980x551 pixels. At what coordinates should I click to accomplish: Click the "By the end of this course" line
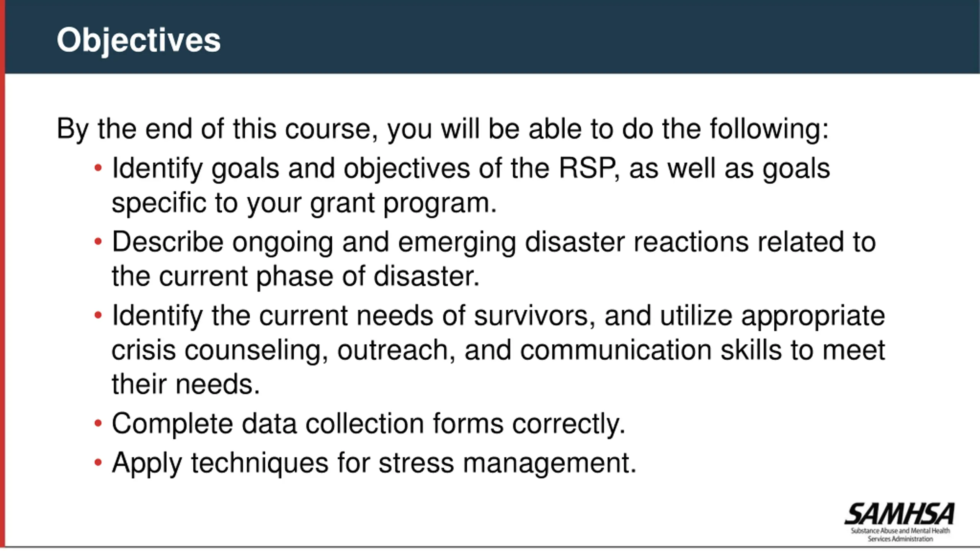pos(443,129)
